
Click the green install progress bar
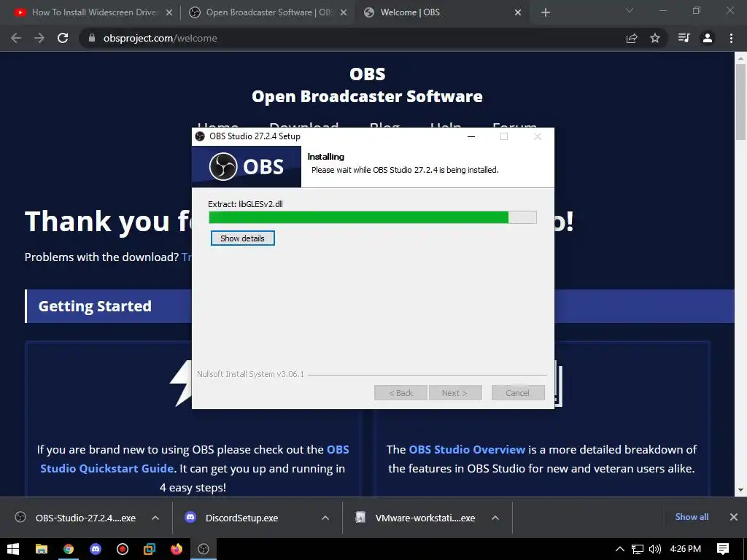pos(373,217)
